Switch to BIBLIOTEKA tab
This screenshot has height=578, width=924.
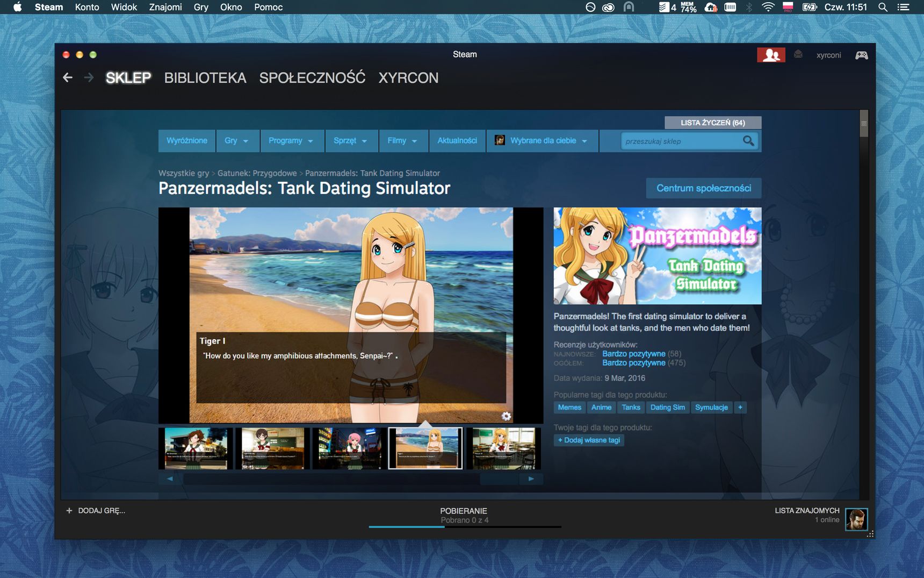pos(205,78)
